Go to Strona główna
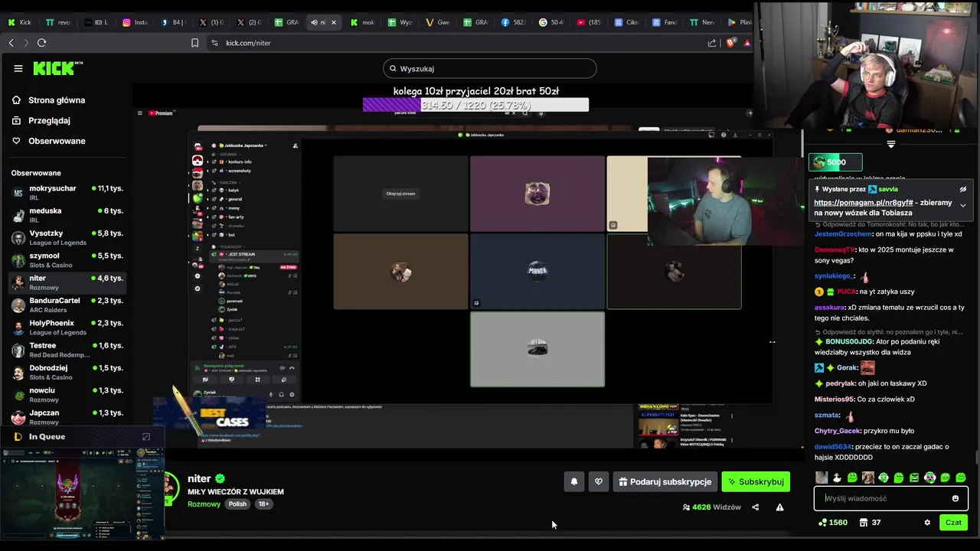 (49, 100)
